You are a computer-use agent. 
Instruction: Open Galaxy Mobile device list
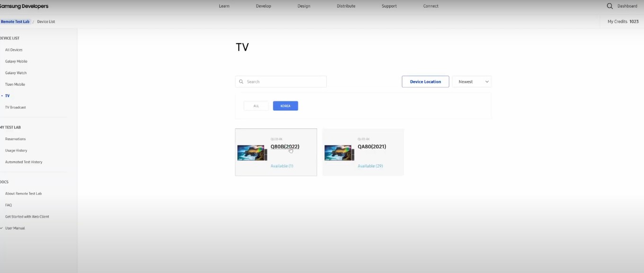[16, 62]
